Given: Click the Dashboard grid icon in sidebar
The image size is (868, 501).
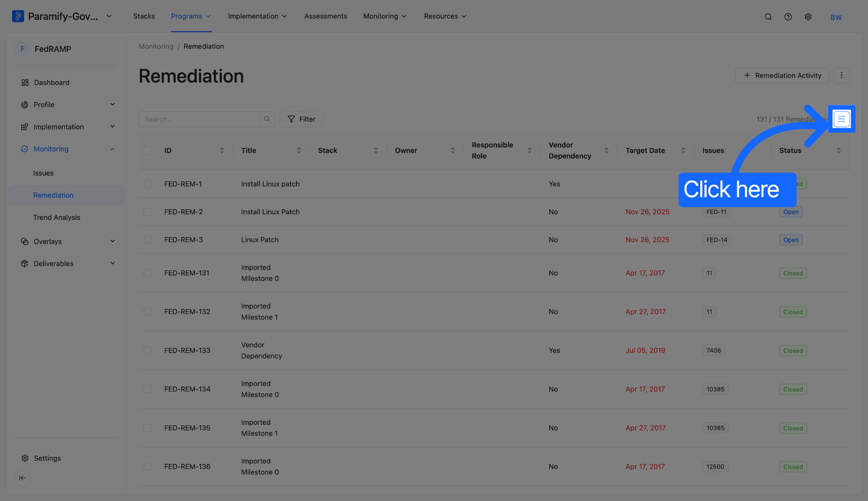Looking at the screenshot, I should click(25, 83).
